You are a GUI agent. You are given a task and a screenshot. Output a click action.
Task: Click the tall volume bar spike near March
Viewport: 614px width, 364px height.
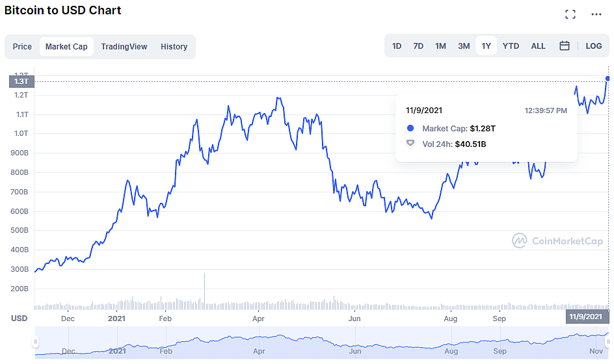click(204, 291)
